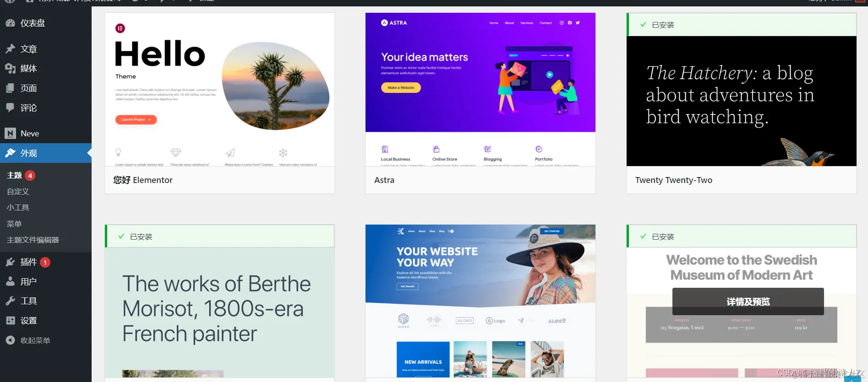
Task: Select the 您好 Elementor theme preview
Action: coord(220,90)
